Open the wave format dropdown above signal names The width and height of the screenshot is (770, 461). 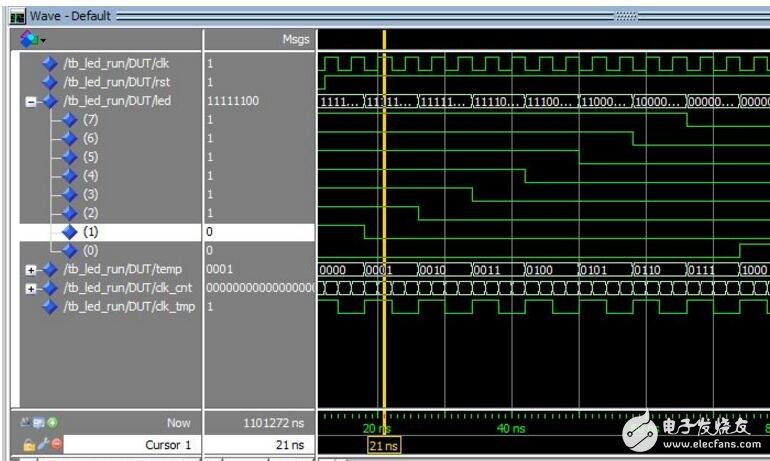(30, 40)
